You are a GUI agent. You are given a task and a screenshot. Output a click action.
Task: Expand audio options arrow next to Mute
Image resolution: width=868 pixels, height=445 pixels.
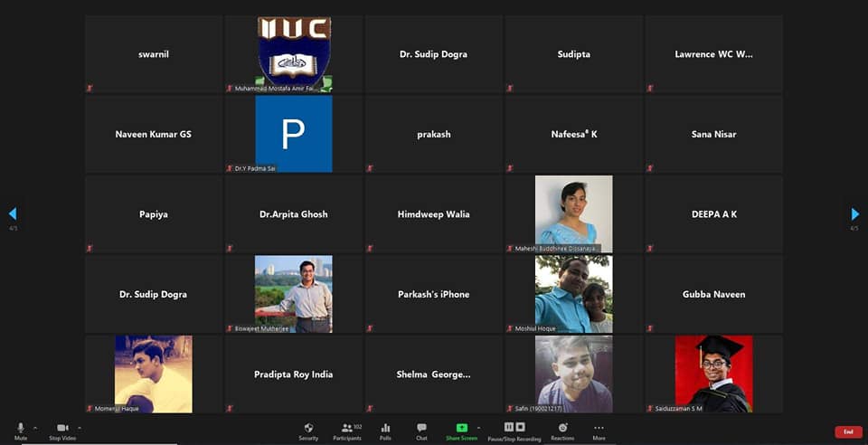click(35, 427)
